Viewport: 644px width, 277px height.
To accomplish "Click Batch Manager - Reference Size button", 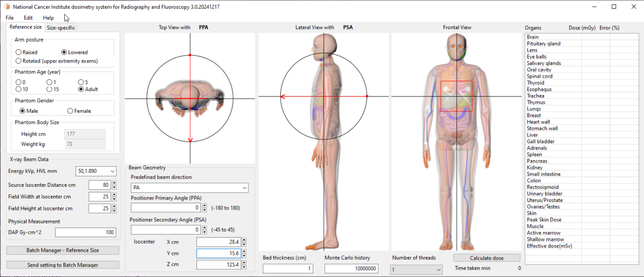I will [63, 250].
